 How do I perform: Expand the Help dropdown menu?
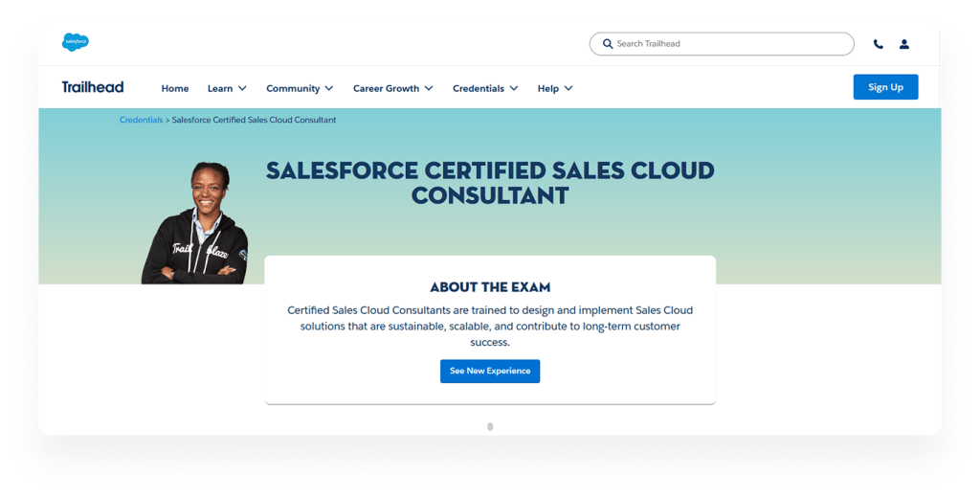pyautogui.click(x=555, y=88)
